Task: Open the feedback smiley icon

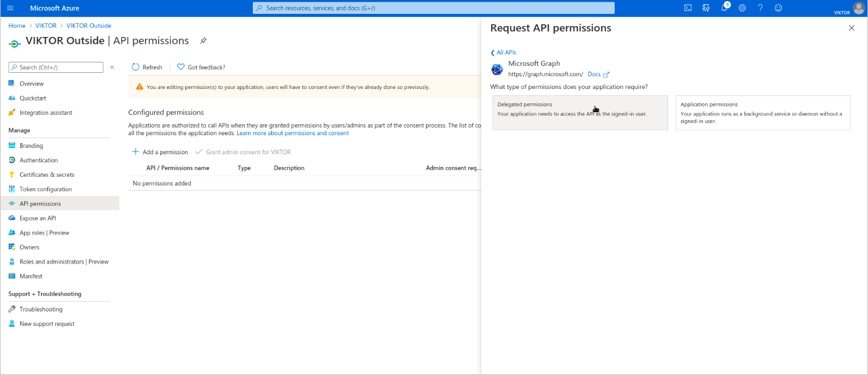Action: click(778, 8)
